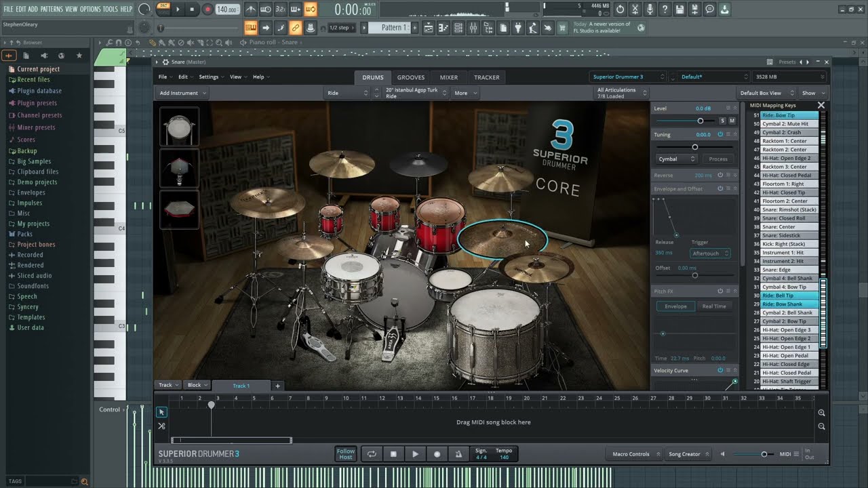Select the scissors cut tool in song track
Viewport: 868px width, 488px height.
click(x=161, y=426)
